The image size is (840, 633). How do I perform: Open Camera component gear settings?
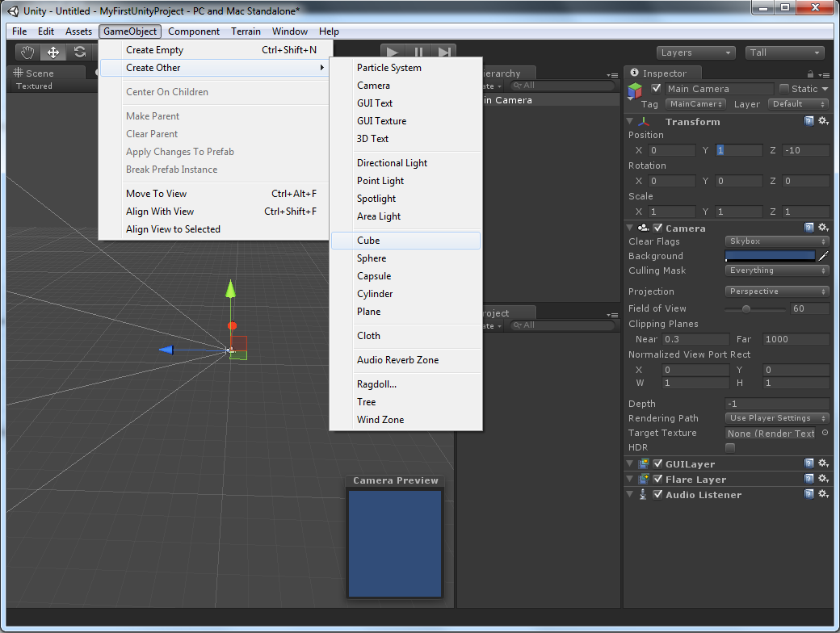click(x=823, y=228)
